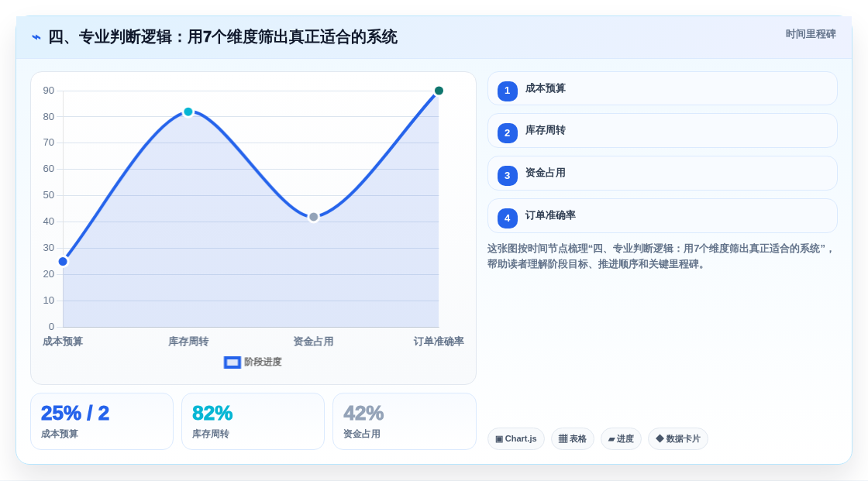Click the number 1 badge for 成本预算
868x481 pixels.
pos(507,91)
